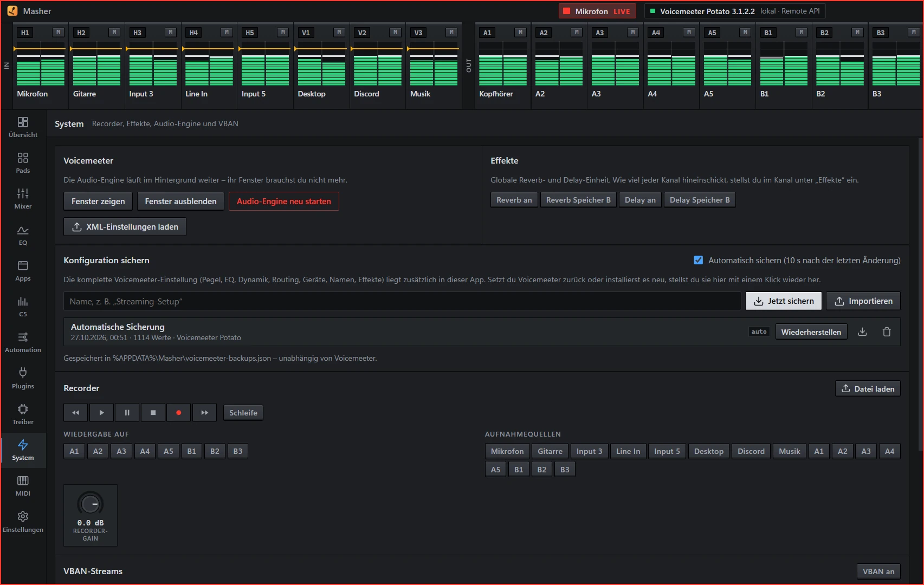
Task: Mute the V1 Desktop channel
Action: [x=339, y=32]
